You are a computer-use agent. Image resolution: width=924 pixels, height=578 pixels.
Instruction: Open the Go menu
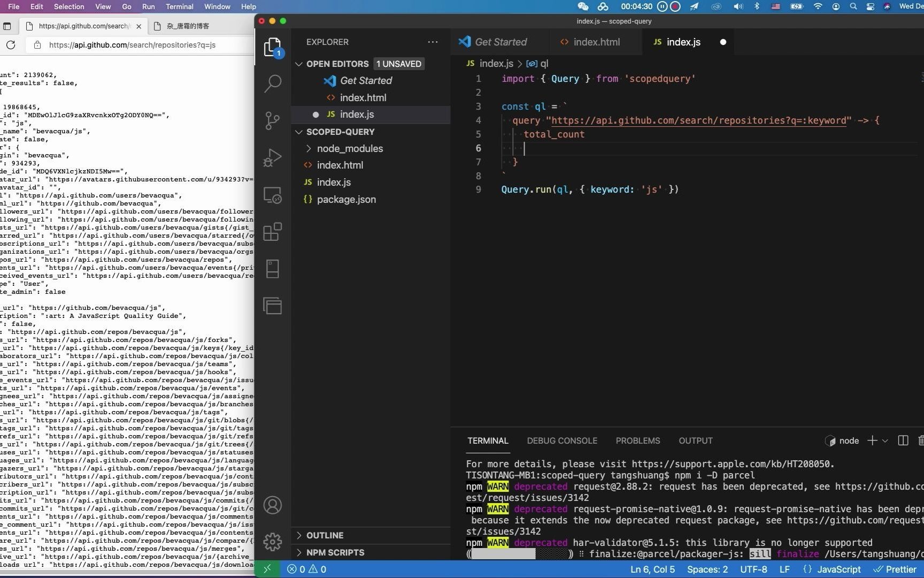coord(127,6)
